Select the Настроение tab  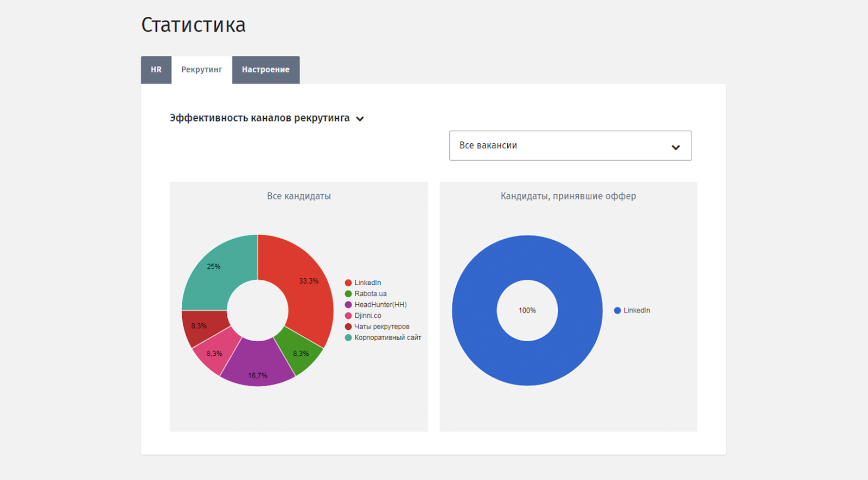click(x=266, y=70)
